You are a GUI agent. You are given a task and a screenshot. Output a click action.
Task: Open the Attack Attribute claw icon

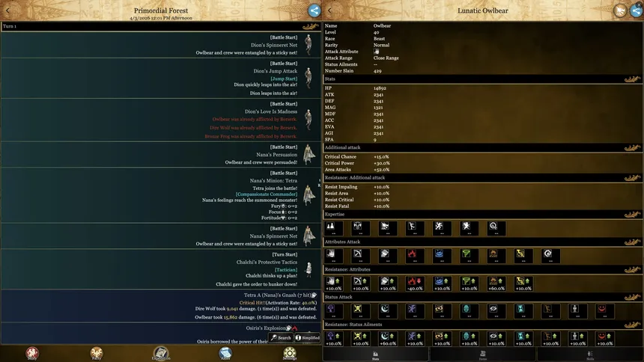(376, 52)
